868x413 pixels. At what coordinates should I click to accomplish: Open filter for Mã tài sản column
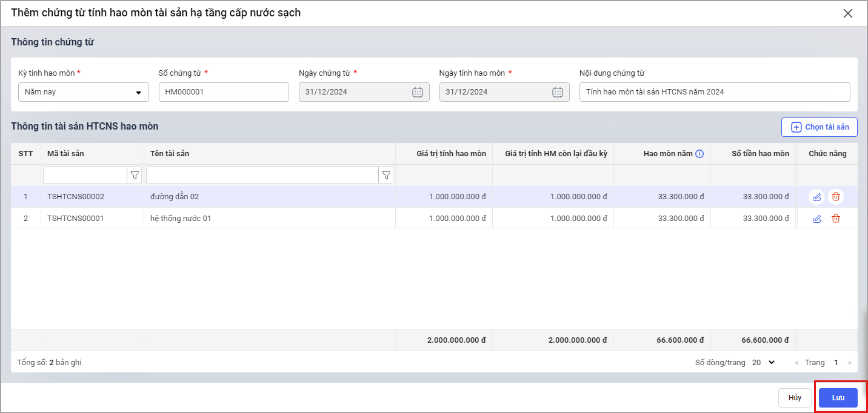(135, 176)
